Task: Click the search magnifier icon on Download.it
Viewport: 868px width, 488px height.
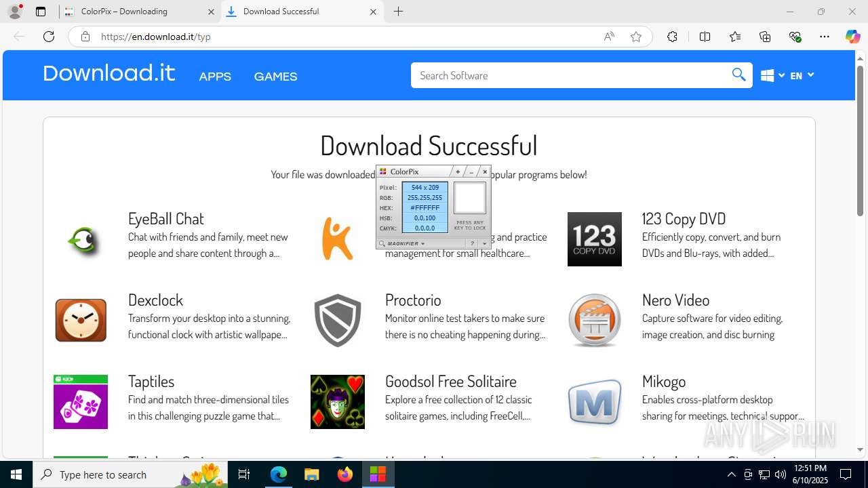Action: tap(738, 75)
